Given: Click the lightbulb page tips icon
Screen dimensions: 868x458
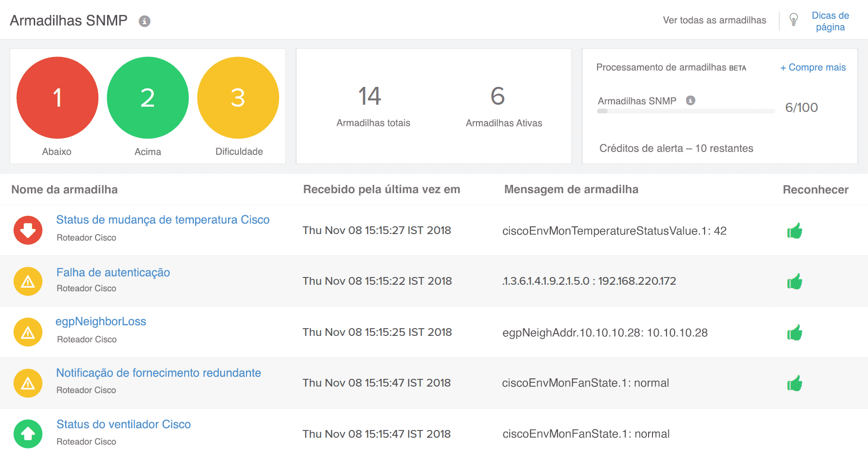Looking at the screenshot, I should [x=793, y=20].
